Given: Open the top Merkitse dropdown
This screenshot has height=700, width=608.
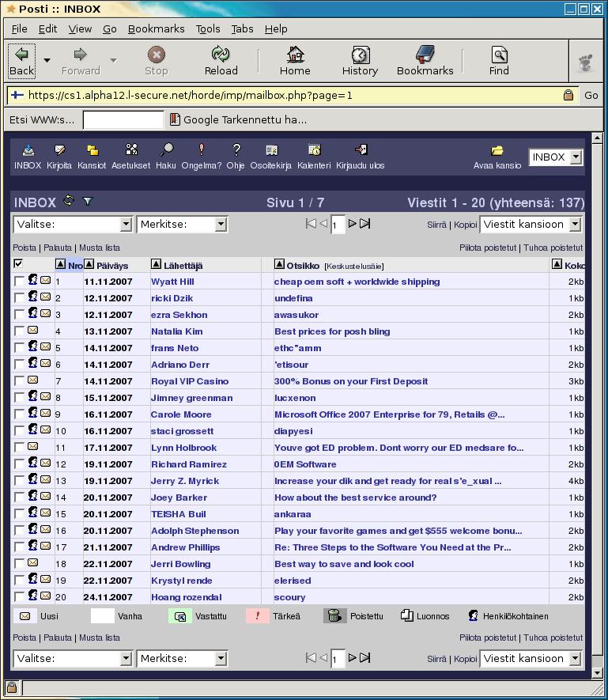Looking at the screenshot, I should coord(182,224).
